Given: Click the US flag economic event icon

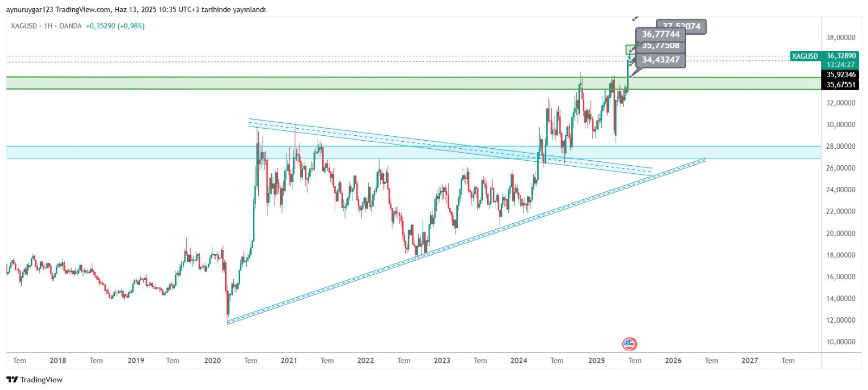Looking at the screenshot, I should tap(629, 344).
